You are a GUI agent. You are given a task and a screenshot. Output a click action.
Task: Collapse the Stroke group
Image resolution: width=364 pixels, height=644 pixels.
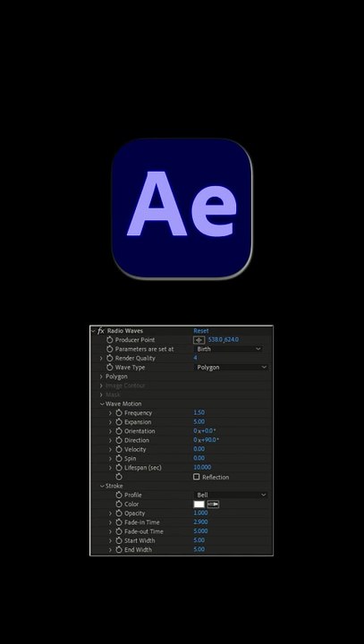101,486
